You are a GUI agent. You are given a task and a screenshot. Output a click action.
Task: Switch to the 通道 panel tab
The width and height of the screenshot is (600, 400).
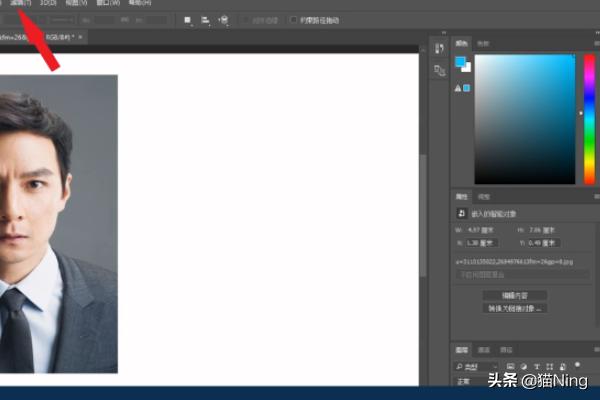tap(484, 350)
